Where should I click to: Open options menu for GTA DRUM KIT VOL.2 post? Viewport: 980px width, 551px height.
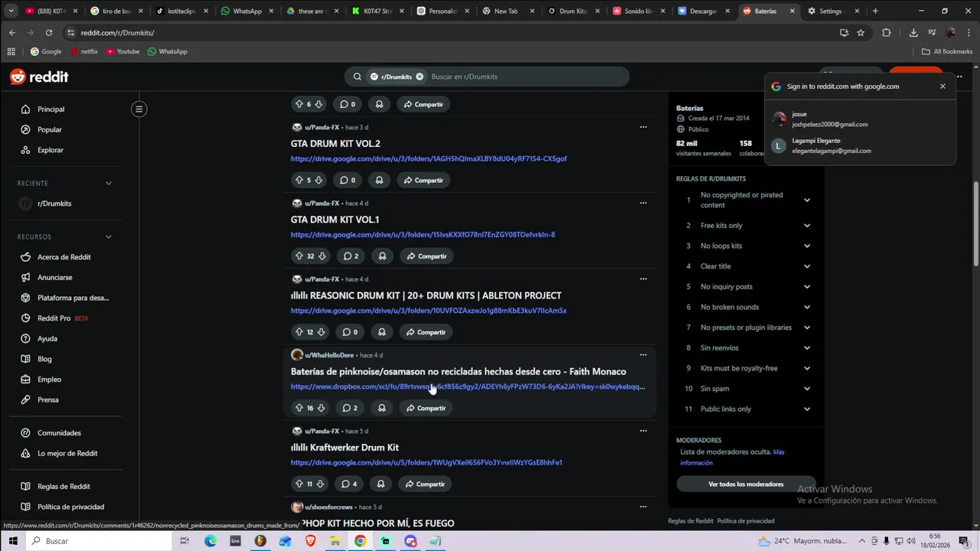point(643,127)
